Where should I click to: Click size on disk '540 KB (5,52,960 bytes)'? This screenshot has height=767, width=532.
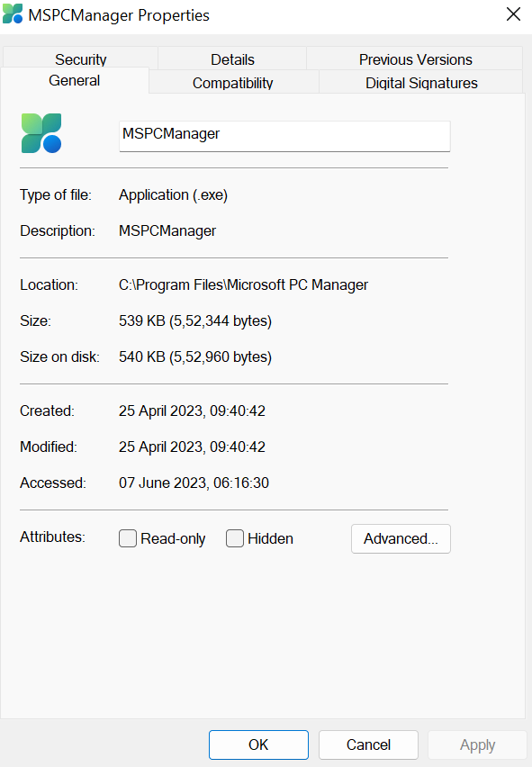195,357
